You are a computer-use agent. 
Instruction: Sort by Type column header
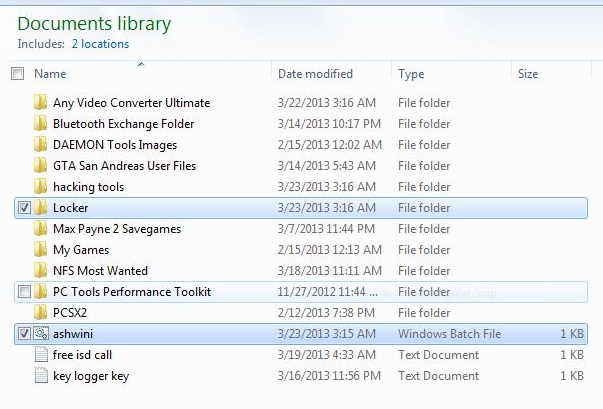(x=411, y=74)
